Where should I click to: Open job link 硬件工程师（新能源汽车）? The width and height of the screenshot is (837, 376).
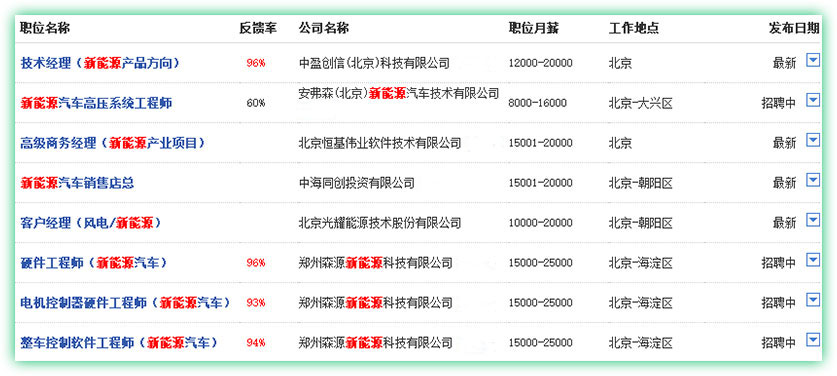click(94, 263)
